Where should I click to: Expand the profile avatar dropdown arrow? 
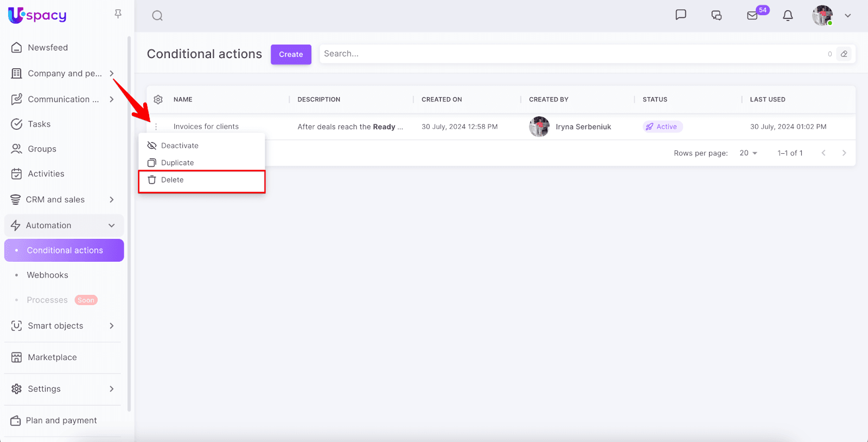click(x=847, y=16)
